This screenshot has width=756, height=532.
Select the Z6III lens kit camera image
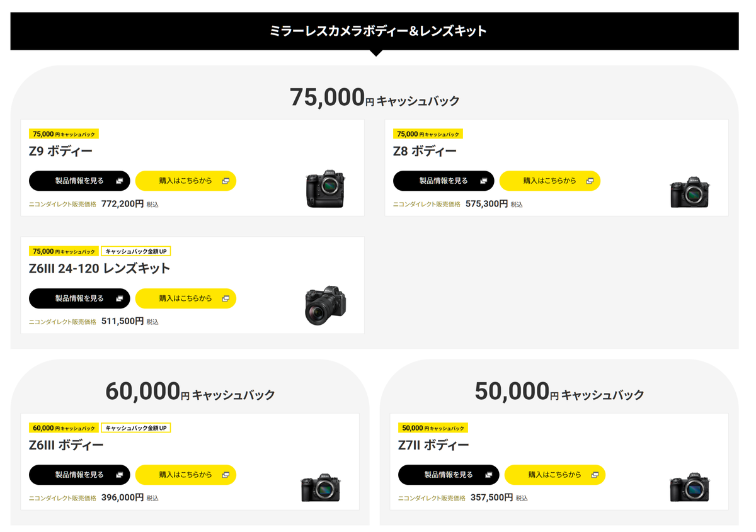325,306
